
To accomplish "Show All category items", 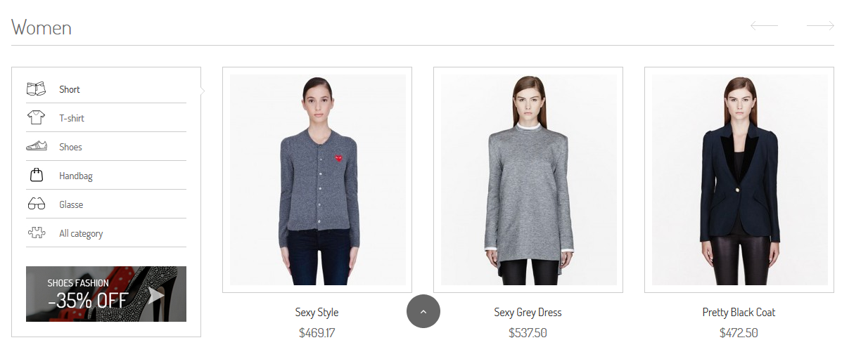I will pos(81,233).
